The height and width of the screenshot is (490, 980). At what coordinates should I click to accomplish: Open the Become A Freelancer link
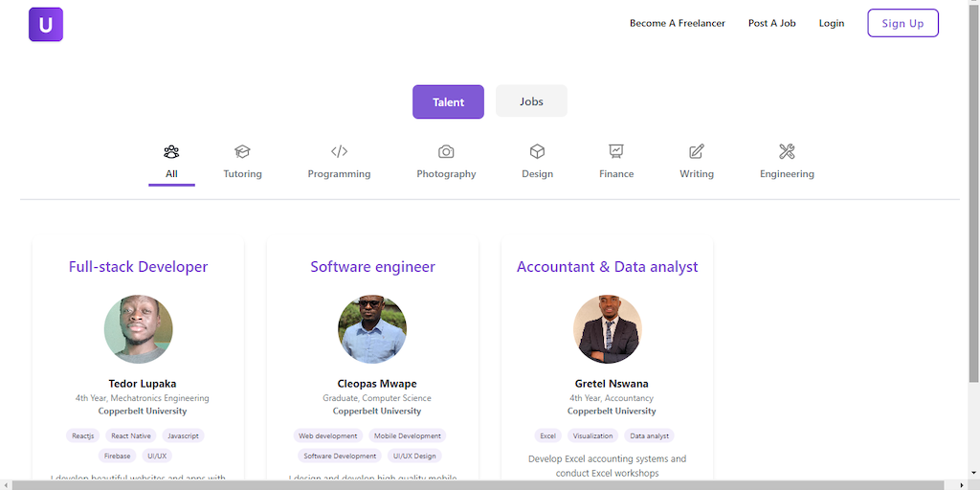pos(678,23)
